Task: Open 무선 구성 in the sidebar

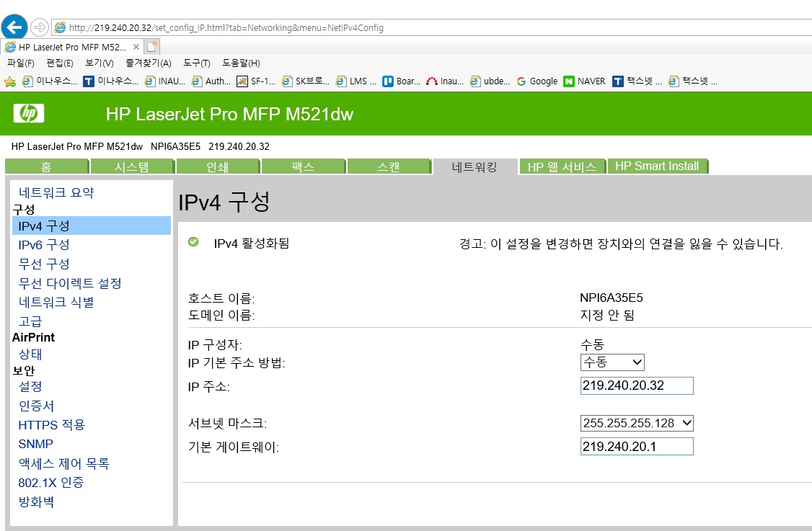Action: click(44, 264)
